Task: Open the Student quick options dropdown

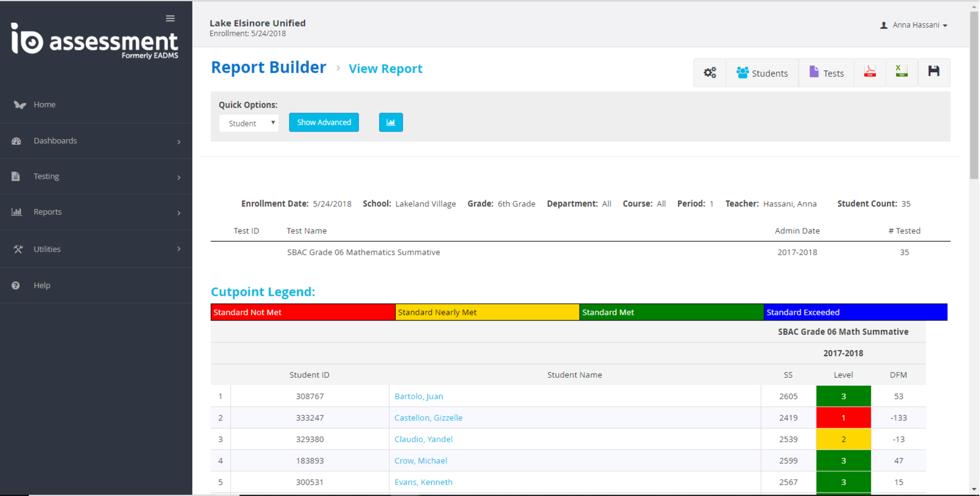Action: click(x=249, y=123)
